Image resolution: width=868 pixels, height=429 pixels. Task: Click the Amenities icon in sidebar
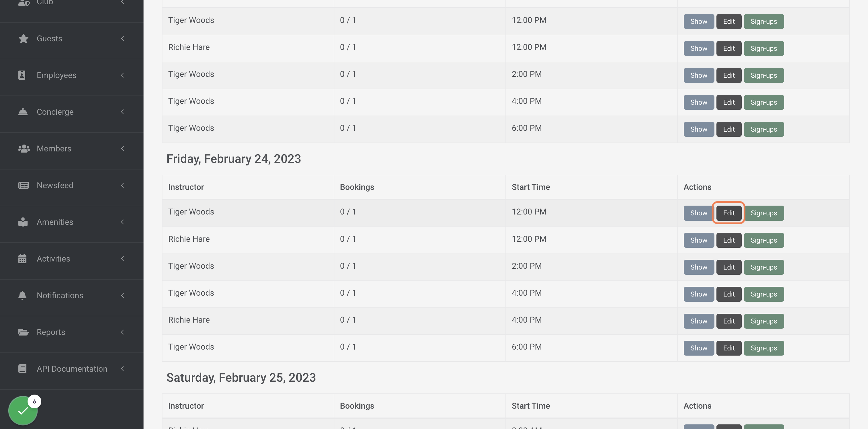tap(23, 222)
